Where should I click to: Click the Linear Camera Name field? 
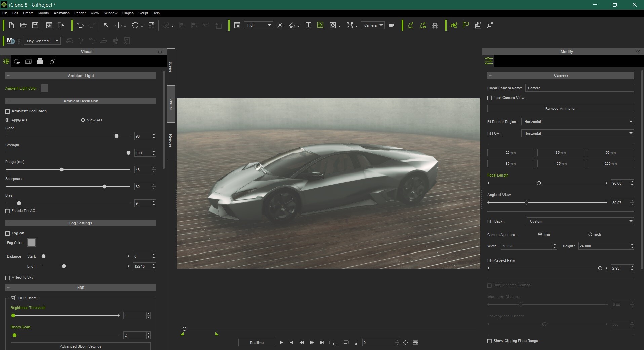pyautogui.click(x=579, y=88)
